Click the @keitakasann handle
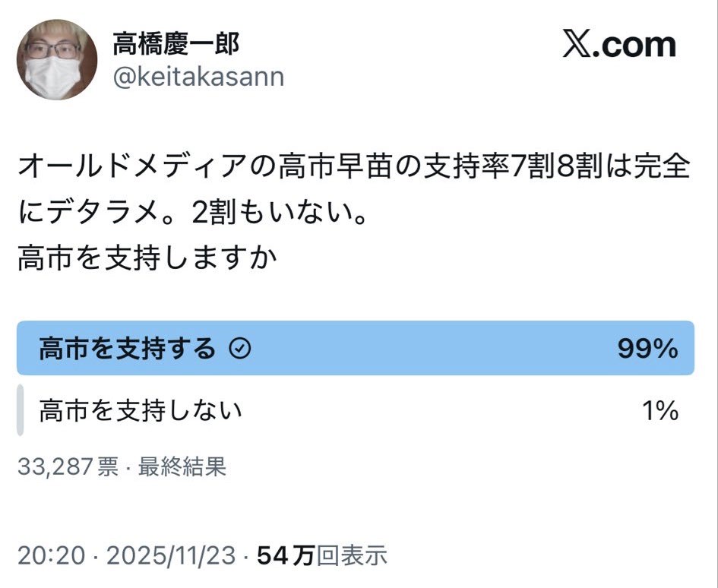The width and height of the screenshot is (718, 588). [x=198, y=77]
